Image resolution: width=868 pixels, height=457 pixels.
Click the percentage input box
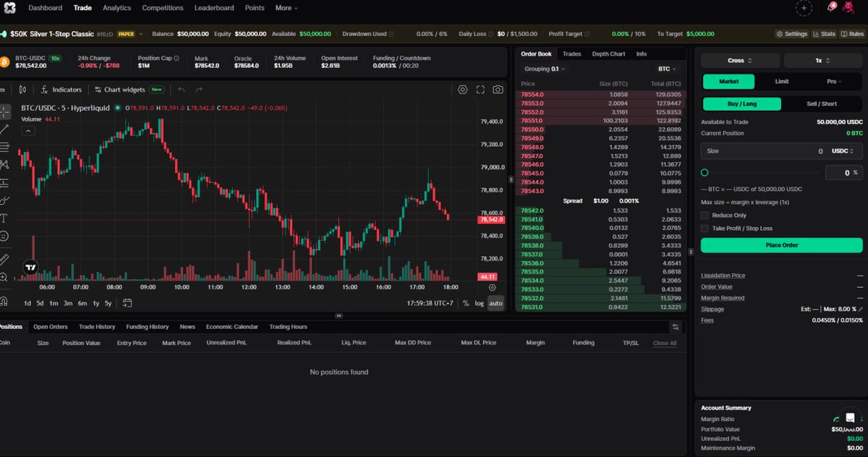click(843, 173)
